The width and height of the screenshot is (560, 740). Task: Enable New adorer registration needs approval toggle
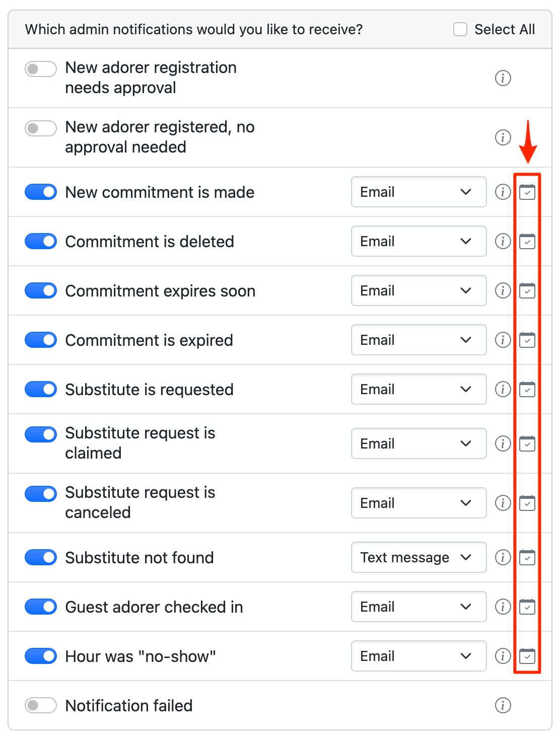pos(41,69)
